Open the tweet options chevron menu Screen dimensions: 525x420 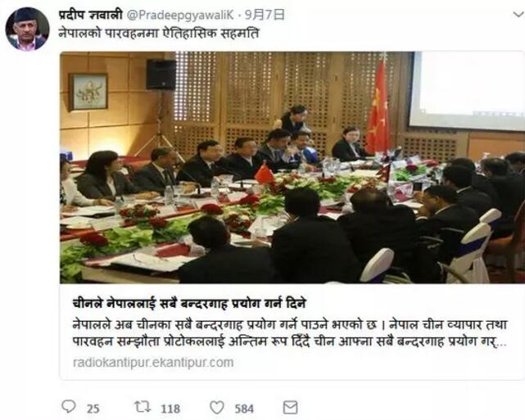coord(518,15)
